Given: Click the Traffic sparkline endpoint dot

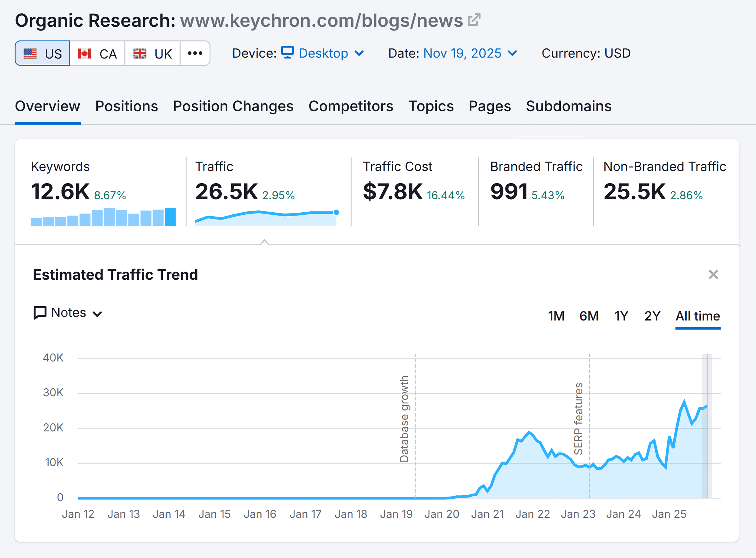Looking at the screenshot, I should coord(336,212).
